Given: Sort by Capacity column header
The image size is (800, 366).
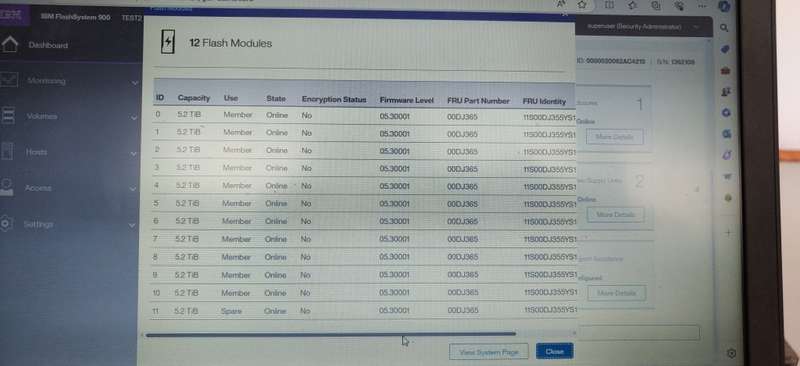Looking at the screenshot, I should 194,97.
